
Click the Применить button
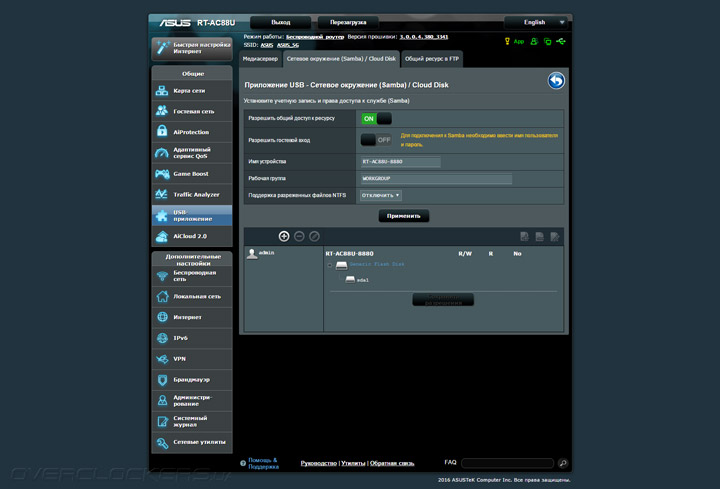click(x=404, y=216)
